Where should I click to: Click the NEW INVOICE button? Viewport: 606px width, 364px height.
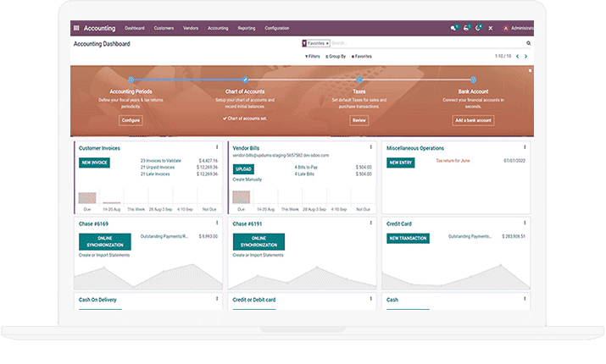click(93, 162)
